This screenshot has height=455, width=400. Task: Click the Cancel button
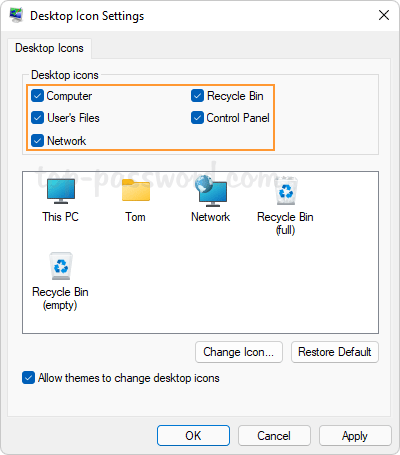tap(274, 436)
